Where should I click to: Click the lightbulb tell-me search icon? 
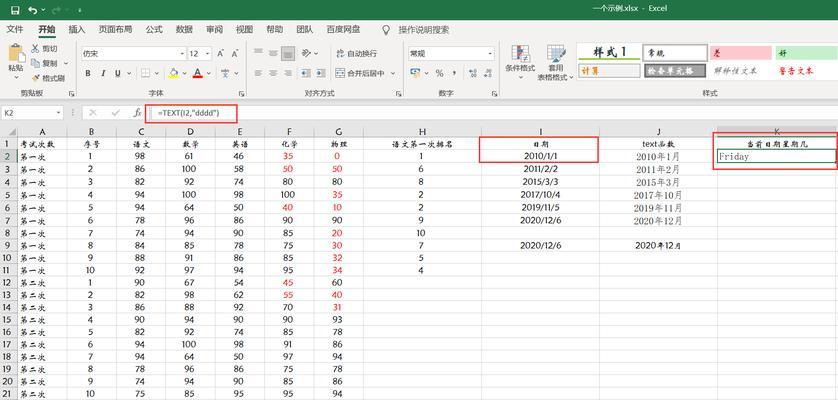click(x=386, y=30)
